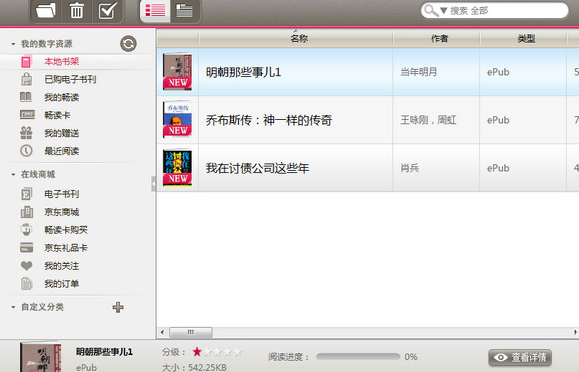This screenshot has width=579, height=372.
Task: Click the 电子书刊 page icon
Action: click(27, 194)
